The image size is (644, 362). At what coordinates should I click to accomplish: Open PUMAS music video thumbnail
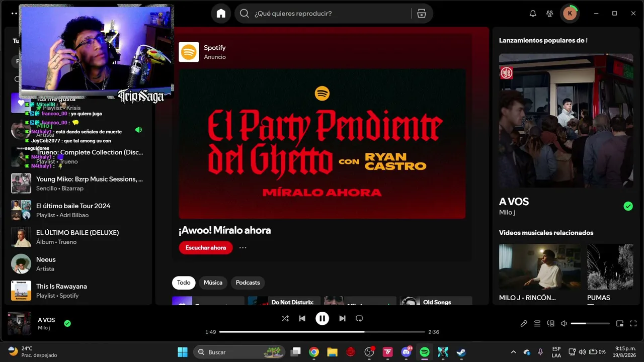[610, 266]
